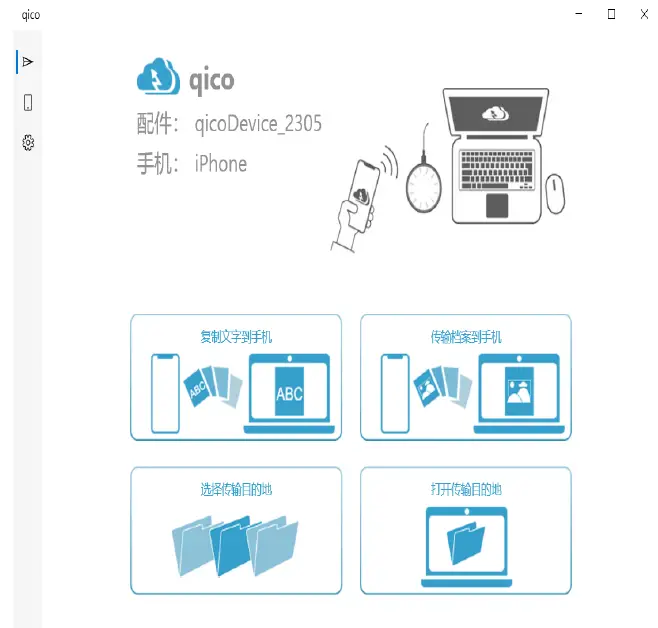
Task: Minimize the qico window
Action: [579, 14]
